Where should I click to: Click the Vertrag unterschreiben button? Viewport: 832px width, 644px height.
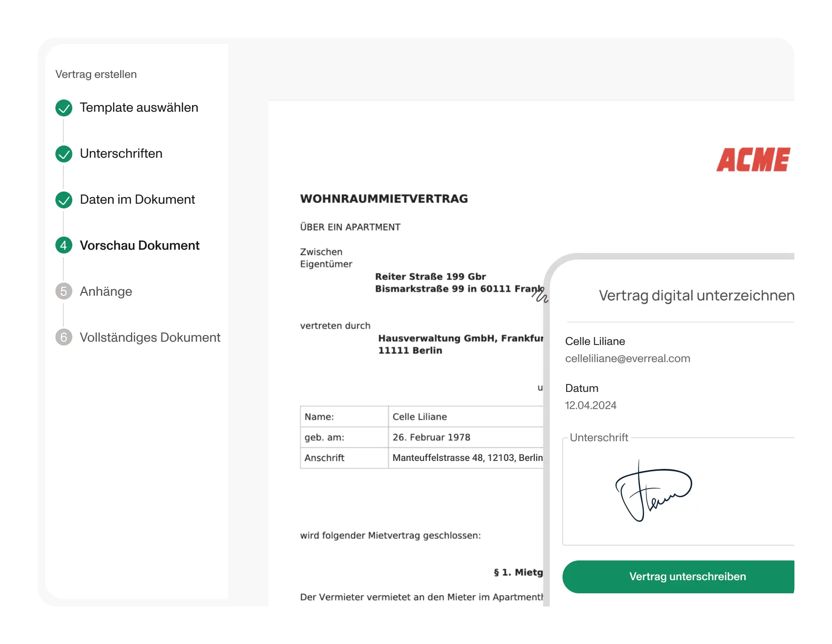coord(678,577)
